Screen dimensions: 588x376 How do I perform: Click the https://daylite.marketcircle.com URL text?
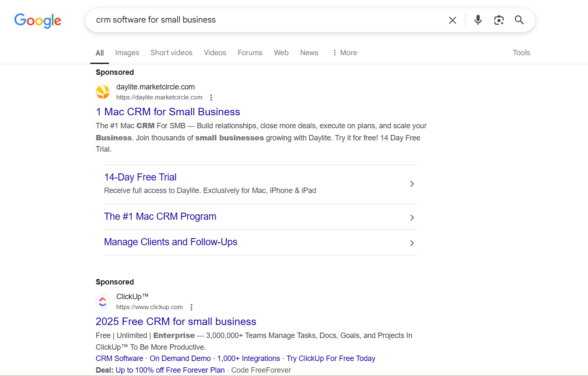coord(159,97)
